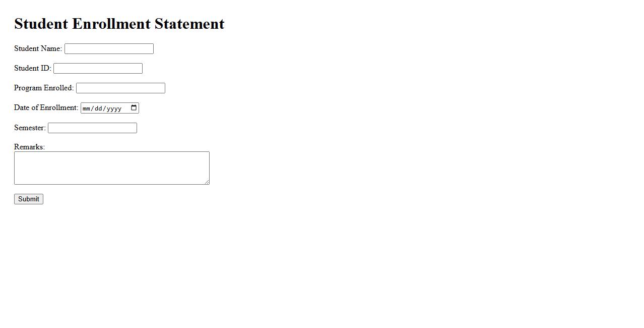The width and height of the screenshot is (644, 328).
Task: Select the year (yyyy) segment of date
Action: click(114, 108)
